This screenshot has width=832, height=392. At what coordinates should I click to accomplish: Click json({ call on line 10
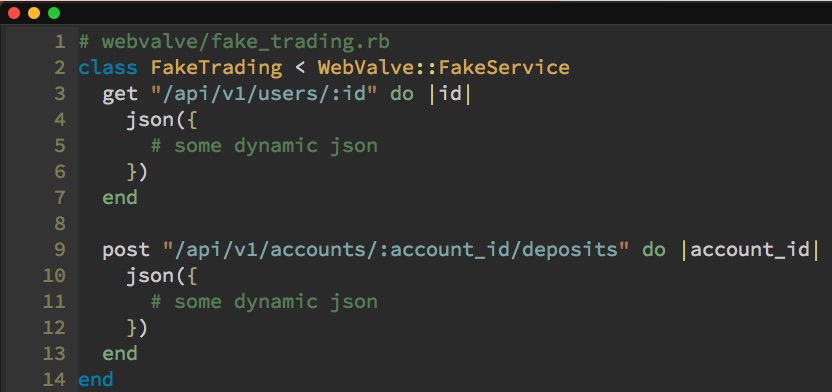162,276
